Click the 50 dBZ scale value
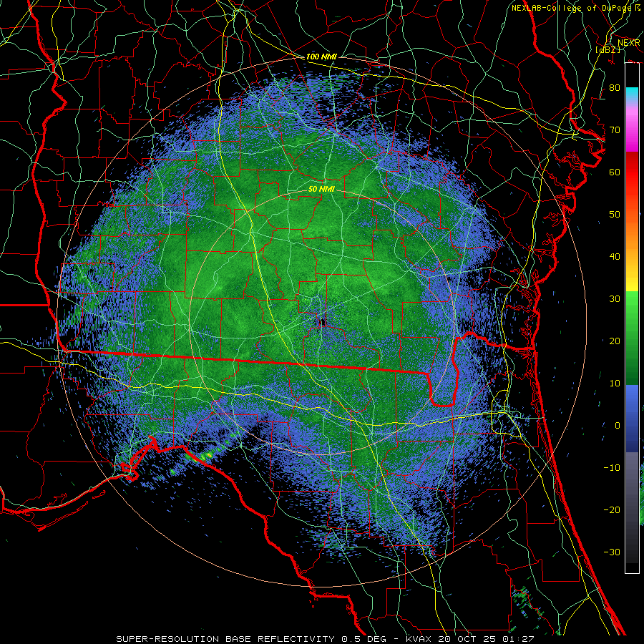This screenshot has height=644, width=644. [x=615, y=215]
